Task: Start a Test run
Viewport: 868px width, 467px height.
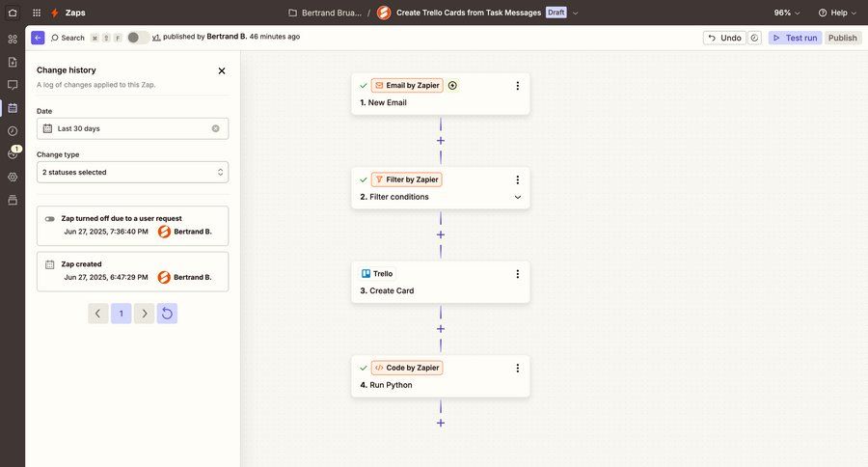Action: pos(795,38)
